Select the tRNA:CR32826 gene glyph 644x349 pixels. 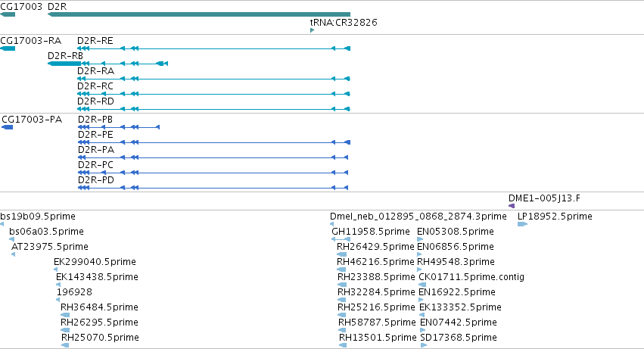[x=312, y=30]
